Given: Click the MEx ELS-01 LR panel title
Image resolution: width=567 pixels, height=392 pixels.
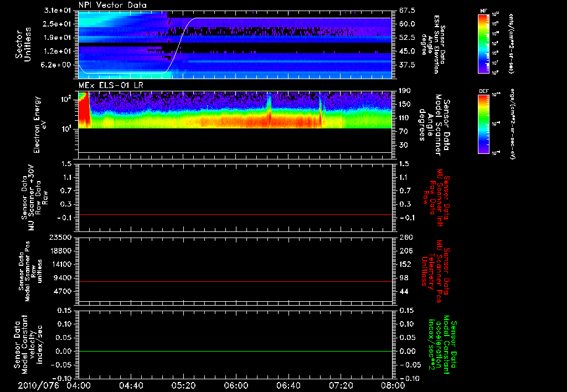Looking at the screenshot, I should coord(111,86).
